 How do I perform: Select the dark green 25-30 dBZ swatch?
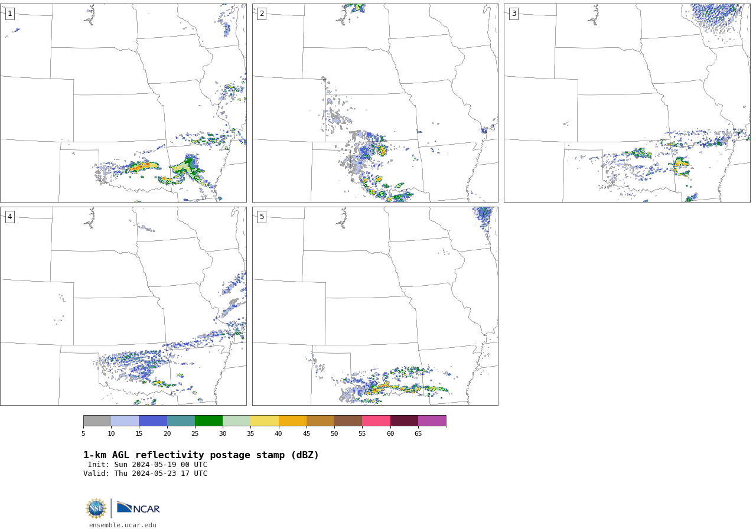209,421
